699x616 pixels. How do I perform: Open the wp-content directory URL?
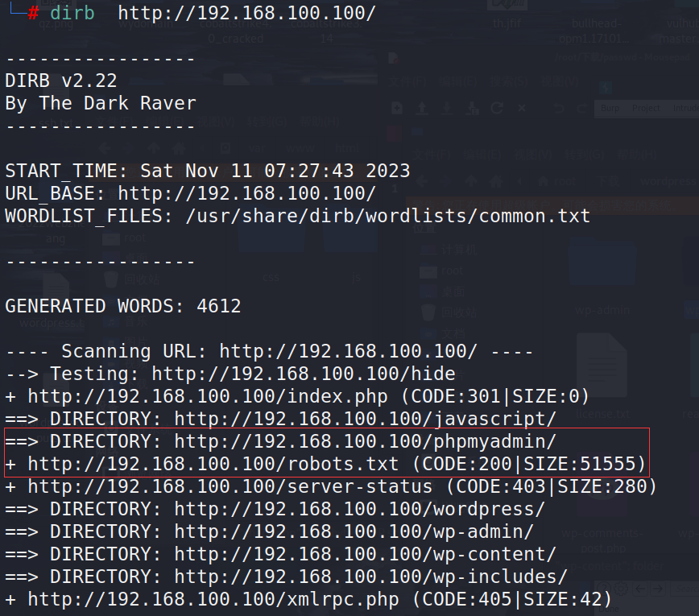365,554
